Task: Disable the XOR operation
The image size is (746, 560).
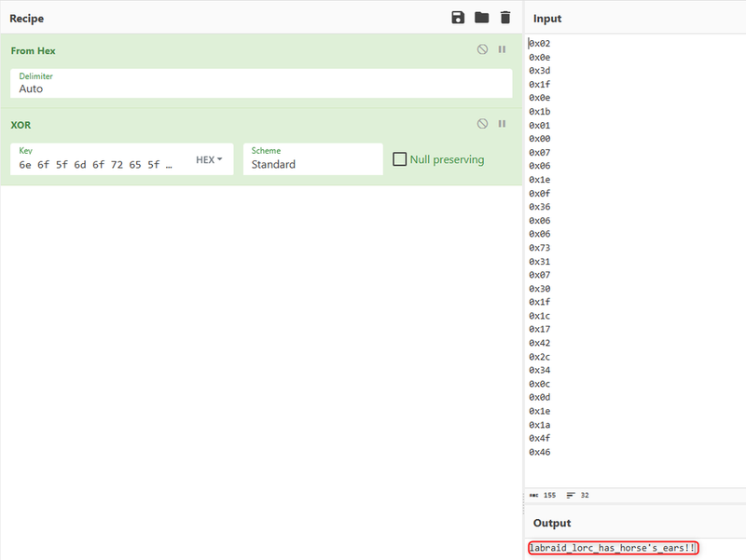Action: click(x=482, y=124)
